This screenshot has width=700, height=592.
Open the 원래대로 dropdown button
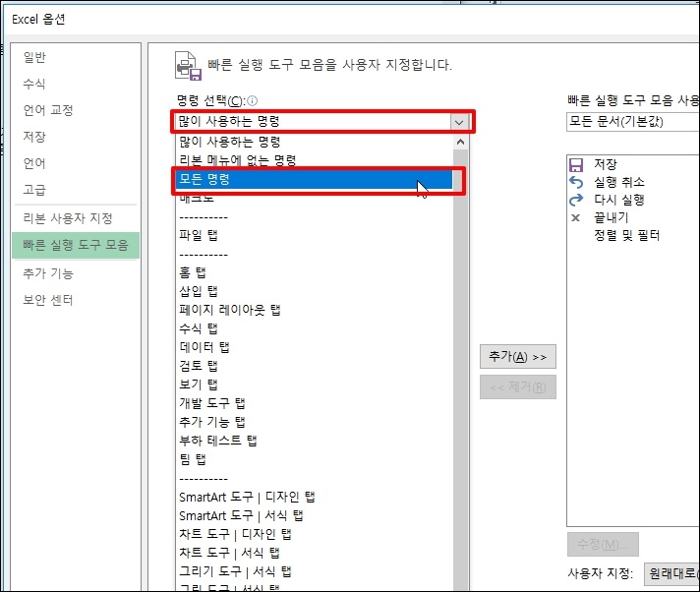pos(671,573)
